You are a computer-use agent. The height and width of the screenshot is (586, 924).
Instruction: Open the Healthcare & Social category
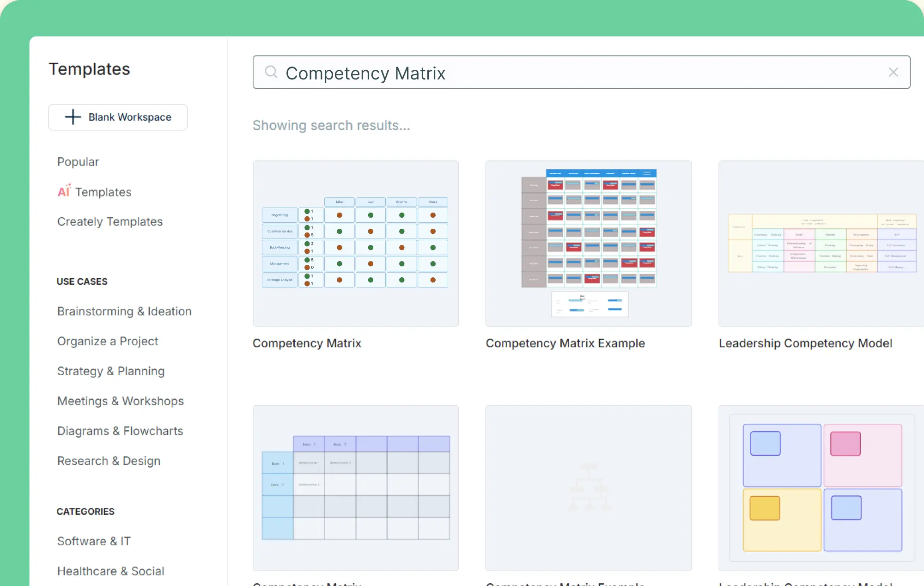click(x=111, y=571)
